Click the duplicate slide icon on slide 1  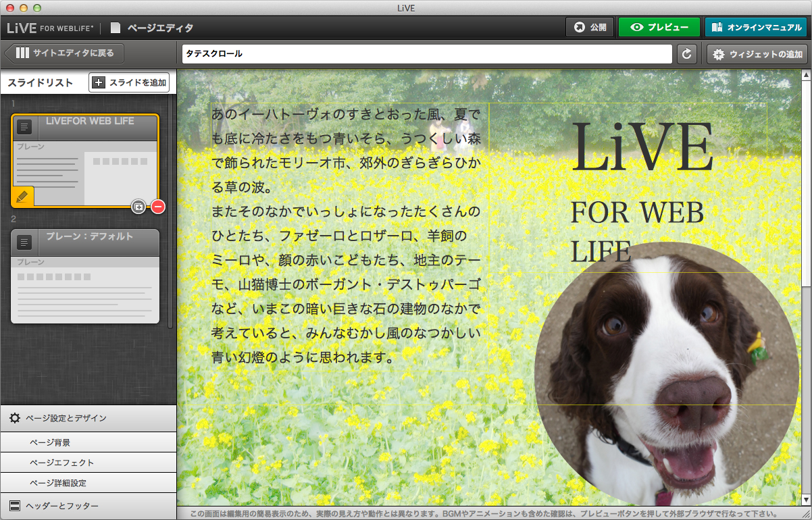coord(138,207)
